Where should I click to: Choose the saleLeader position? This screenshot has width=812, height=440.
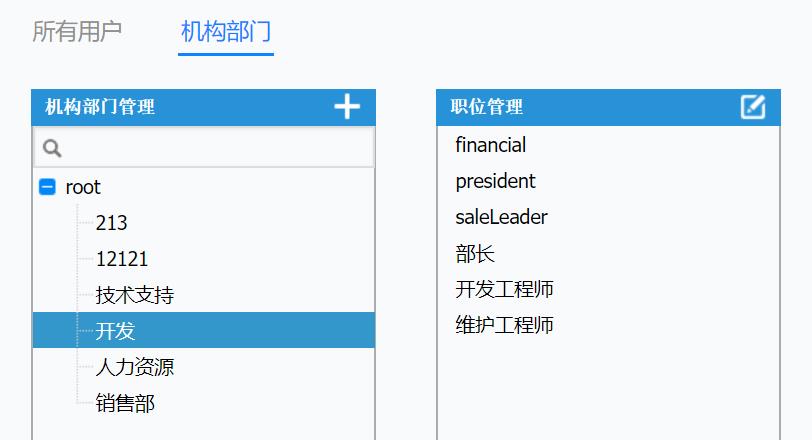[501, 217]
